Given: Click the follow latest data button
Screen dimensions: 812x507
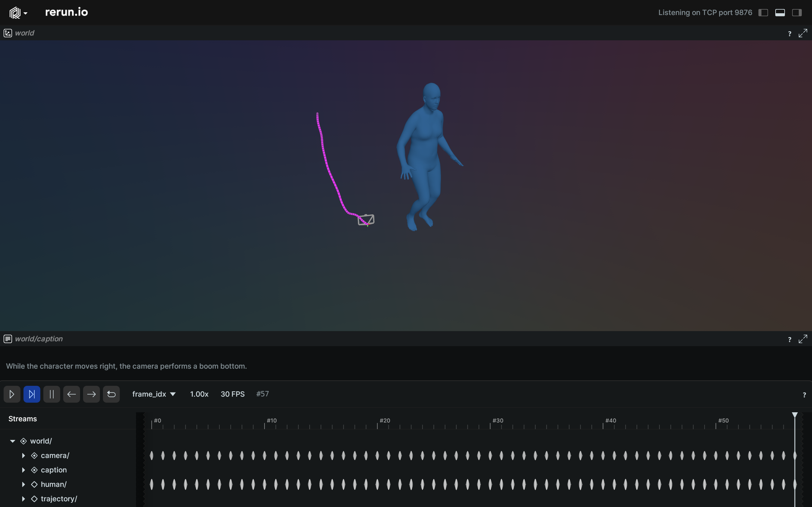Looking at the screenshot, I should coord(32,394).
